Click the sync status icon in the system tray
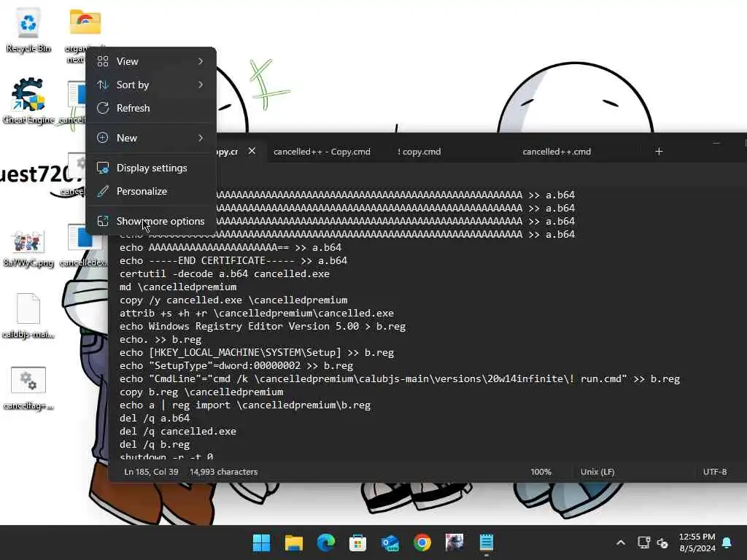 (662, 542)
